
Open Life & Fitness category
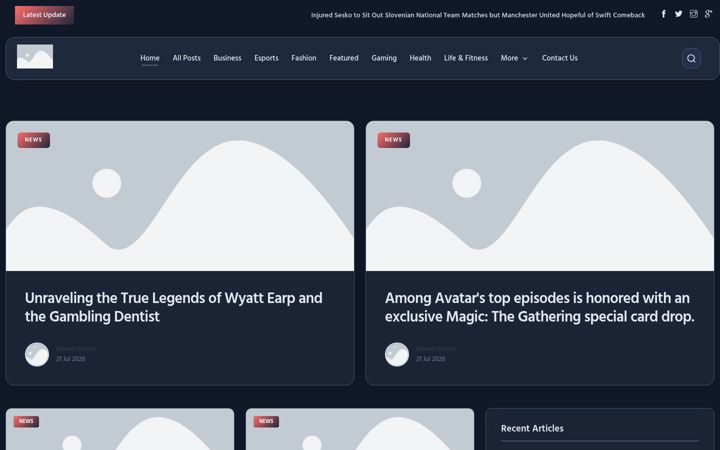pyautogui.click(x=466, y=58)
